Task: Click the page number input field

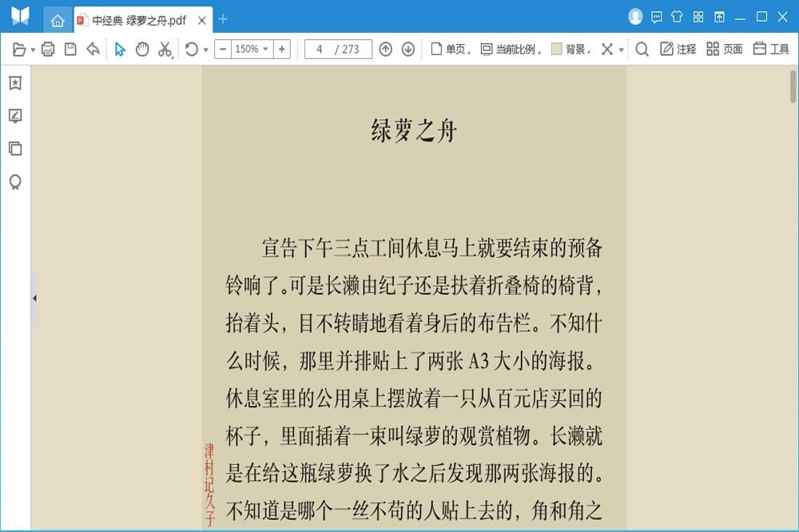Action: tap(338, 50)
